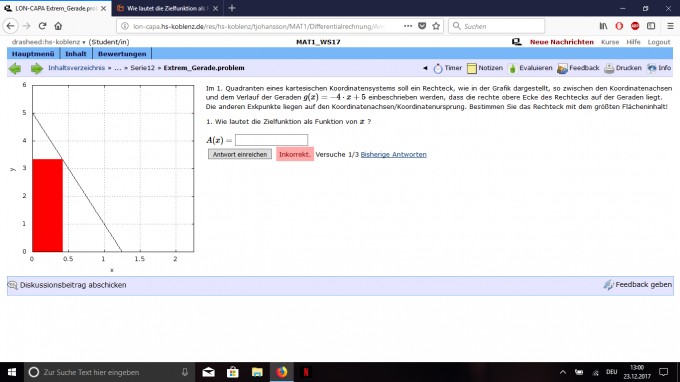Screen dimensions: 680x382
Task: Close the LON-CAPA Extrem_Gerade tab
Action: tap(103, 8)
